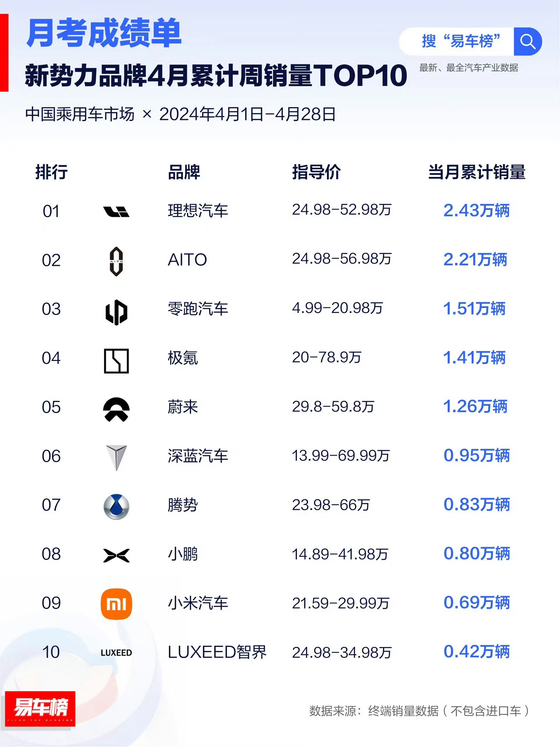Click the 易车榜 red logo badge

pyautogui.click(x=40, y=708)
